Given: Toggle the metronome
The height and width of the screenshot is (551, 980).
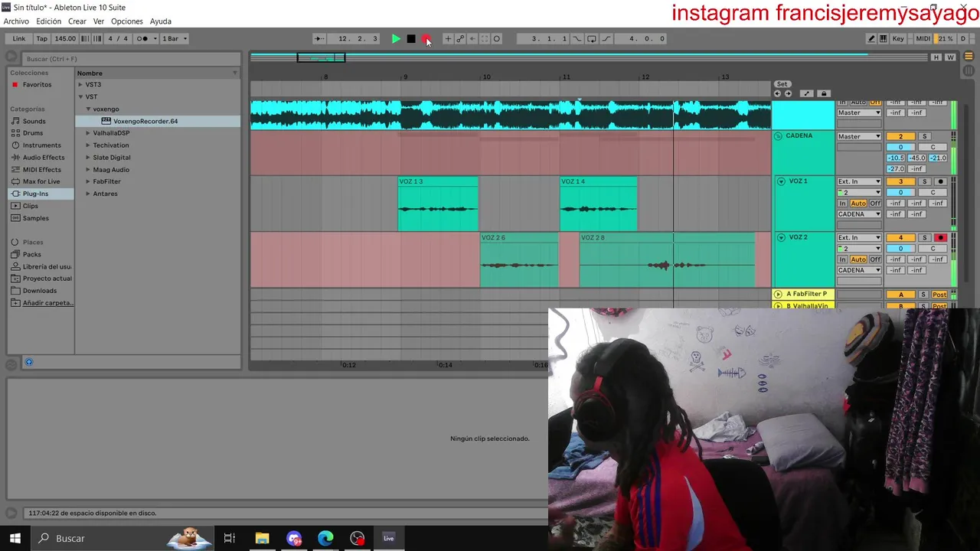Looking at the screenshot, I should [x=142, y=39].
